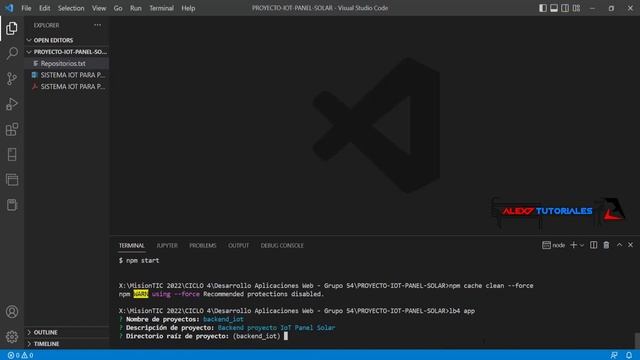Open the Source Control view

click(12, 78)
